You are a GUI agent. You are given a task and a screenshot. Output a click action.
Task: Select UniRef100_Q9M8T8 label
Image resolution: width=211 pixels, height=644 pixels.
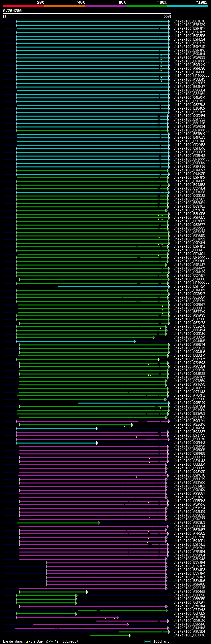tap(189, 476)
